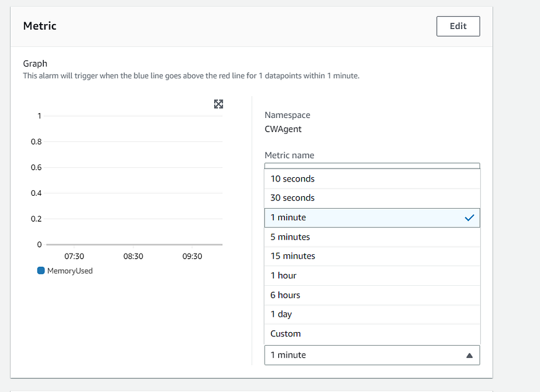Click the Edit button in Metric panel
Screen dimensions: 540x392
[458, 26]
